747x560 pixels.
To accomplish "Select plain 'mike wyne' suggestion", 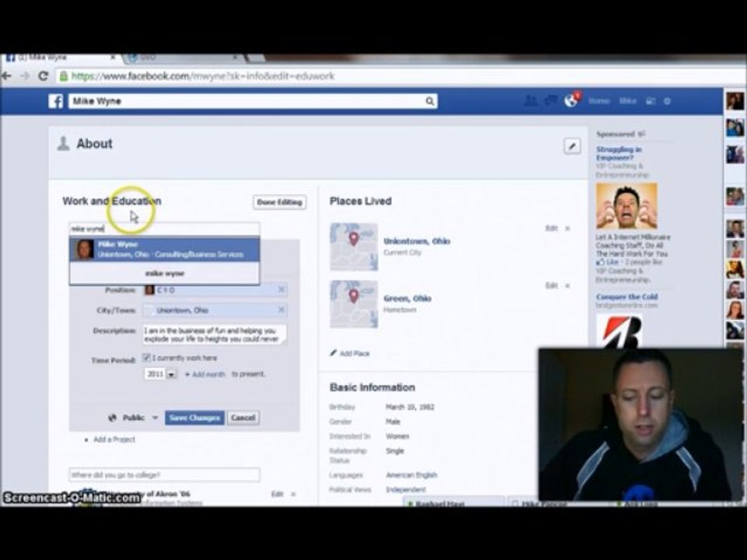I will point(165,273).
